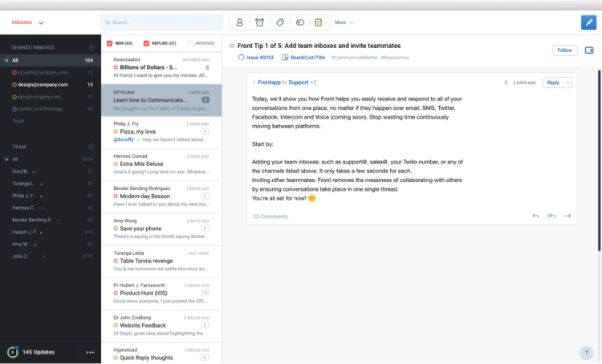Click the count badge on Learn how to Communicate

205,99
